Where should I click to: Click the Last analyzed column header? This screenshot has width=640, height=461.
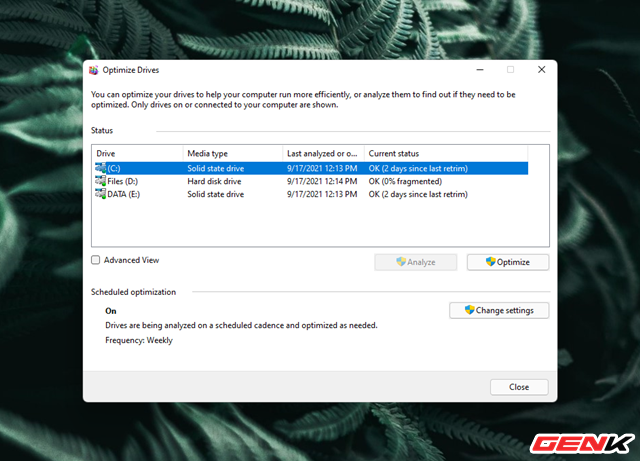click(322, 152)
